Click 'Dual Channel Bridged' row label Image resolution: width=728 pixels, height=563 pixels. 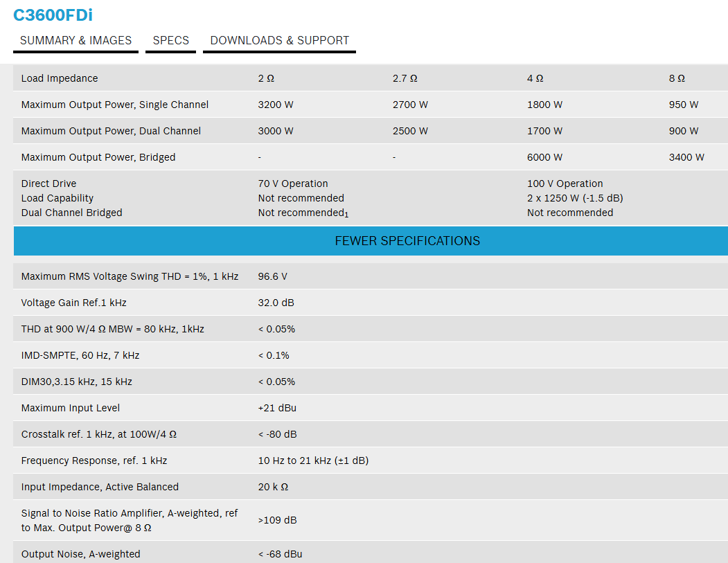pyautogui.click(x=72, y=213)
